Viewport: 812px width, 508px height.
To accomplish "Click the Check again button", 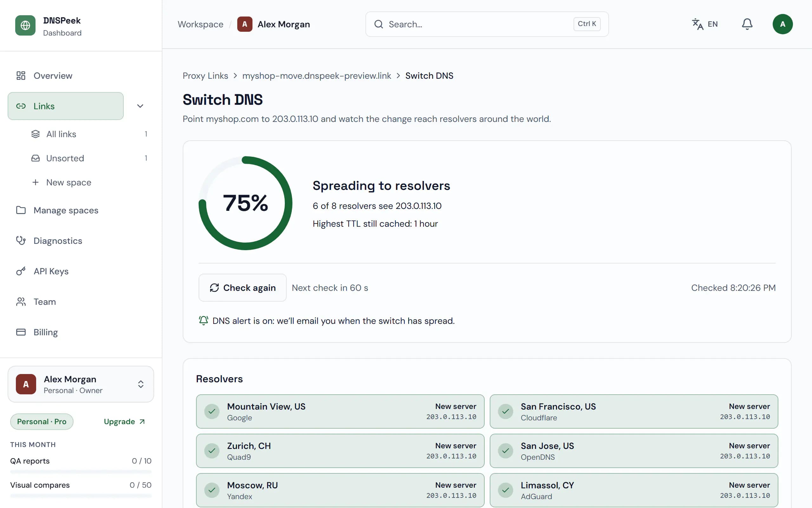I will (242, 288).
